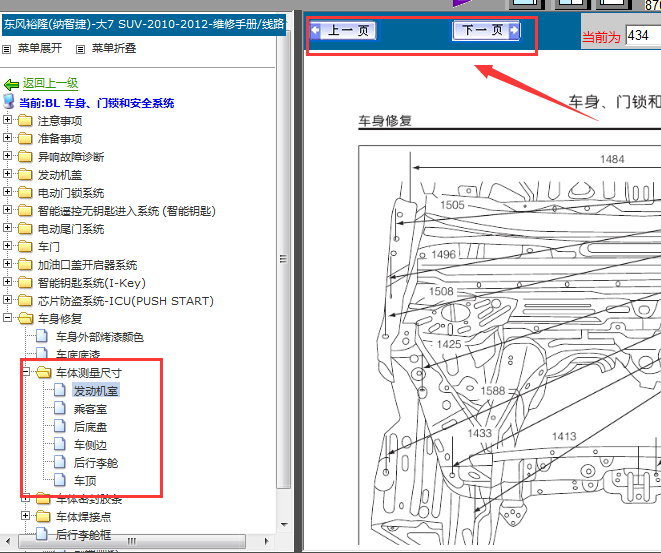Screen dimensions: 661x553
Task: Click the green back arrow icon
Action: point(11,85)
